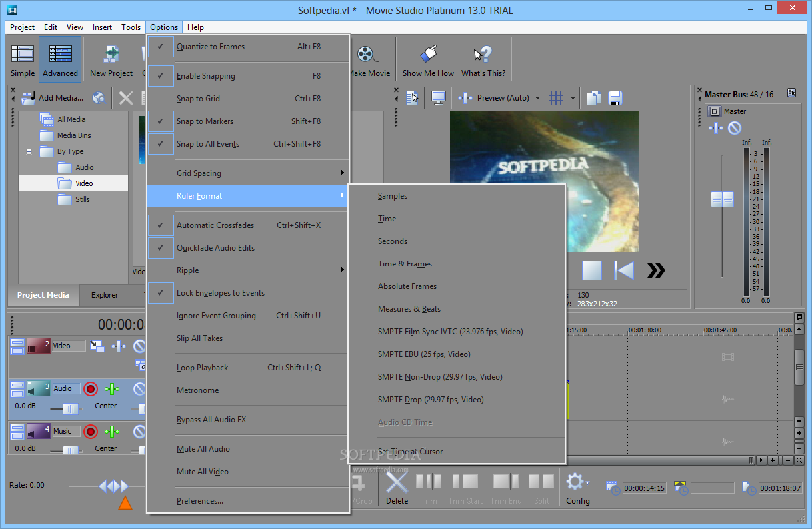The width and height of the screenshot is (812, 529).
Task: Toggle preview on external monitor
Action: click(x=439, y=98)
